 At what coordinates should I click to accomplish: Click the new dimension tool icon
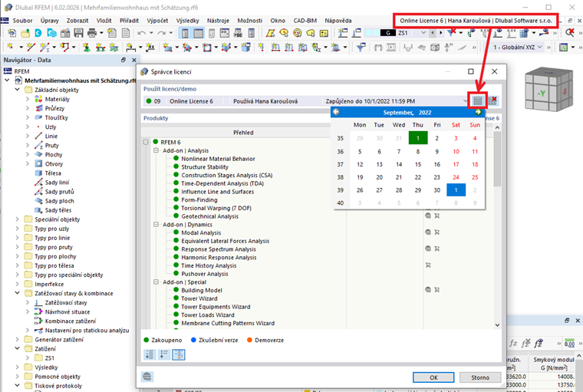point(130,48)
